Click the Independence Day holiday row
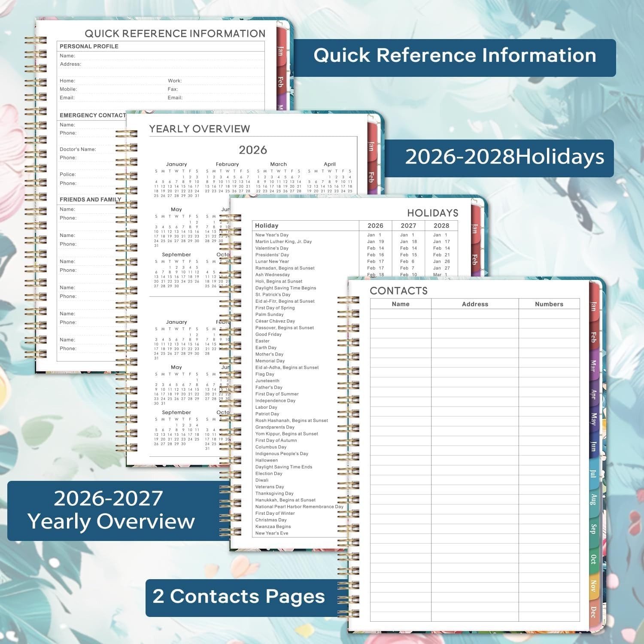This screenshot has width=644, height=644. click(x=300, y=401)
